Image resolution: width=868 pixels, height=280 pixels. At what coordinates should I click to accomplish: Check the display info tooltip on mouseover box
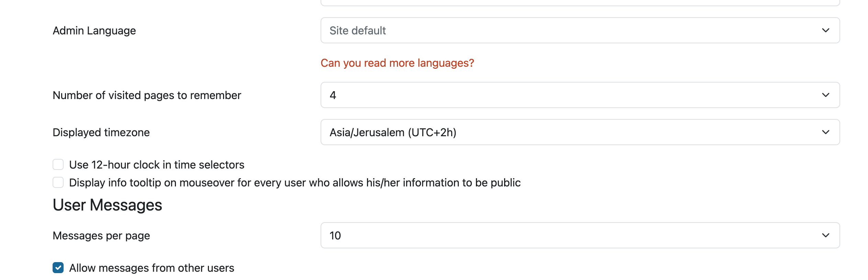pyautogui.click(x=58, y=182)
